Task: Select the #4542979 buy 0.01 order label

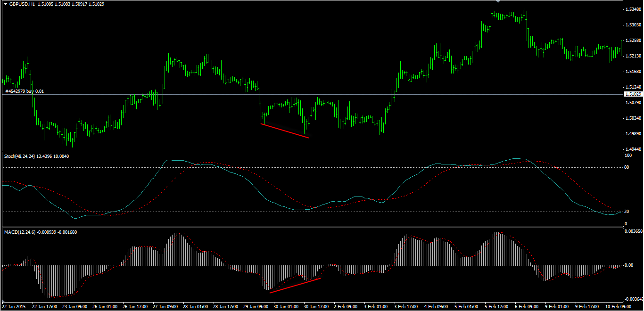Action: [x=25, y=91]
